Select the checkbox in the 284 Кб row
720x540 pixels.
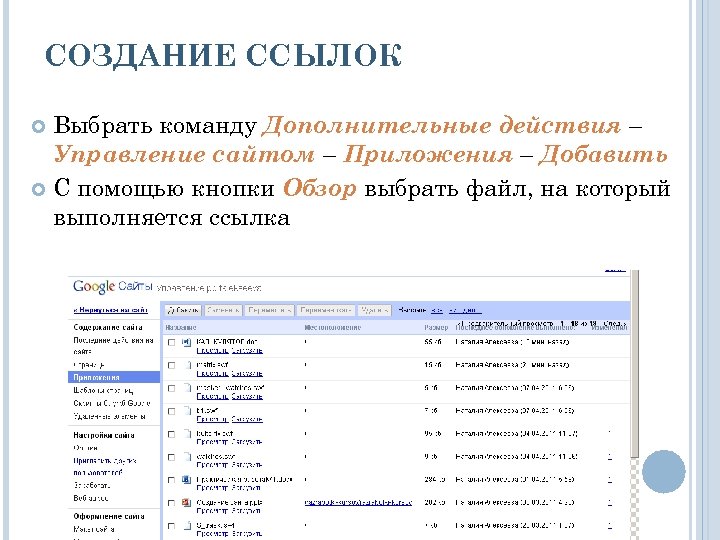pos(171,480)
